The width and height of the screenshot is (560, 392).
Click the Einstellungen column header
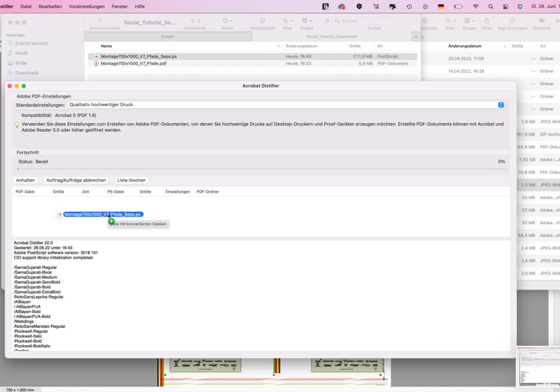click(x=178, y=192)
